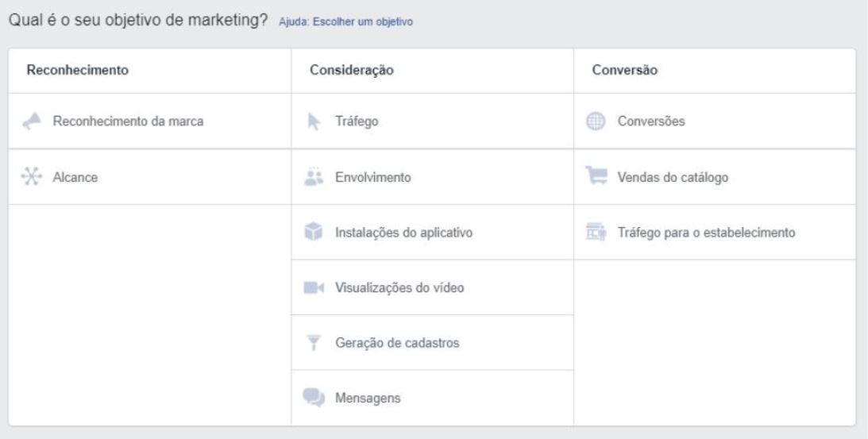Click the people icon beside Envolvimento
Image resolution: width=868 pixels, height=439 pixels.
click(314, 177)
